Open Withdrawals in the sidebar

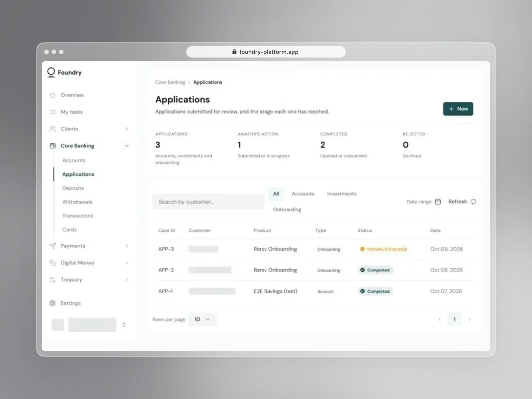(x=77, y=202)
